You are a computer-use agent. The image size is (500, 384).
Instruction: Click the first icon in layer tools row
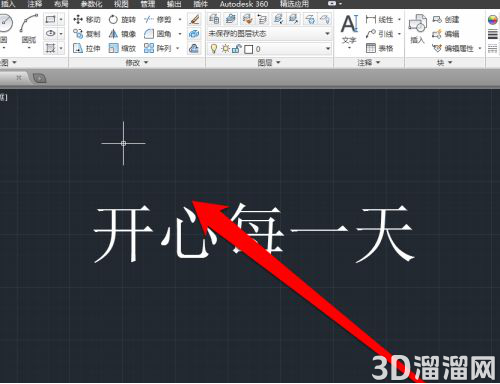point(214,19)
